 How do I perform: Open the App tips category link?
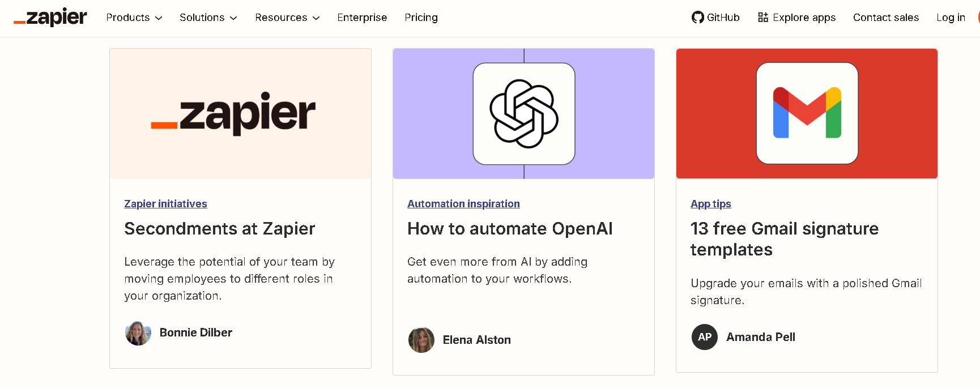click(710, 204)
